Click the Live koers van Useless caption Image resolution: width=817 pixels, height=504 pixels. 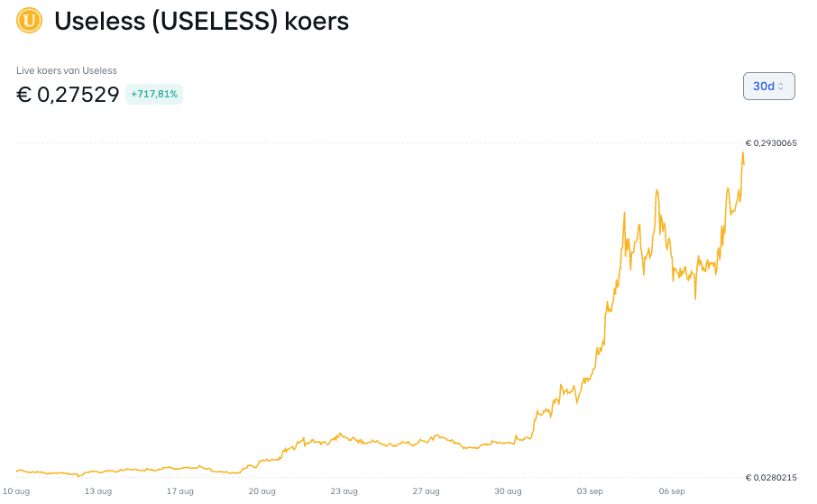(66, 70)
